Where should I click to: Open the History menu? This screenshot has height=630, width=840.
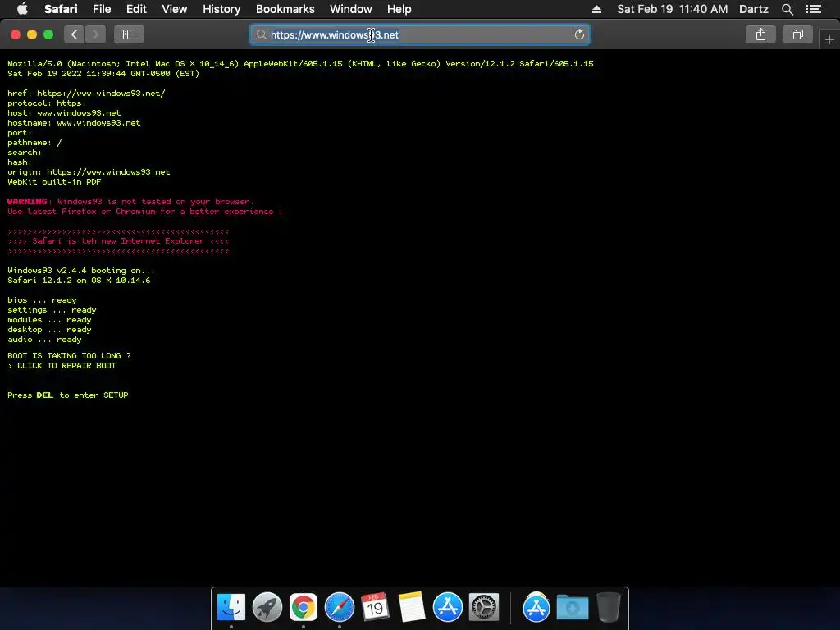[221, 9]
